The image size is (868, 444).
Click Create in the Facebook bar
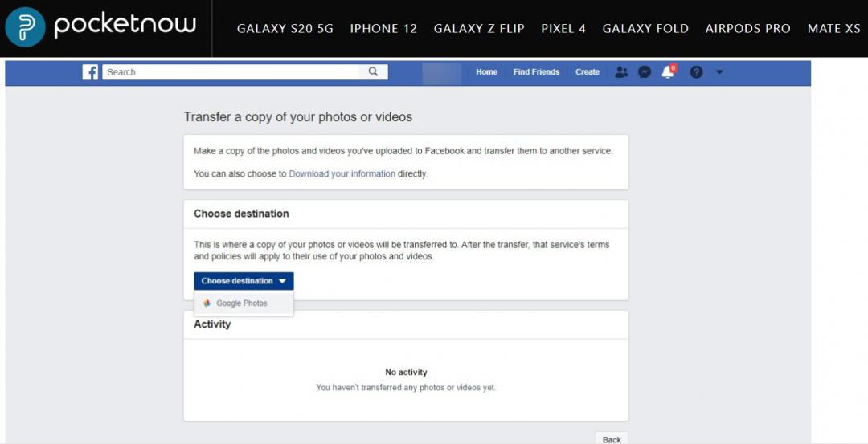coord(587,72)
